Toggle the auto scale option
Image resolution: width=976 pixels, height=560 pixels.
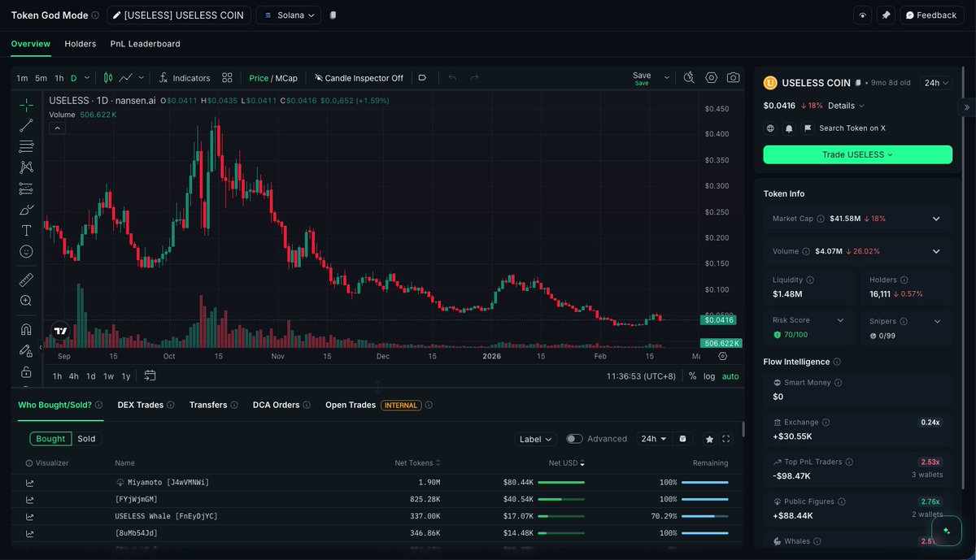coord(730,376)
